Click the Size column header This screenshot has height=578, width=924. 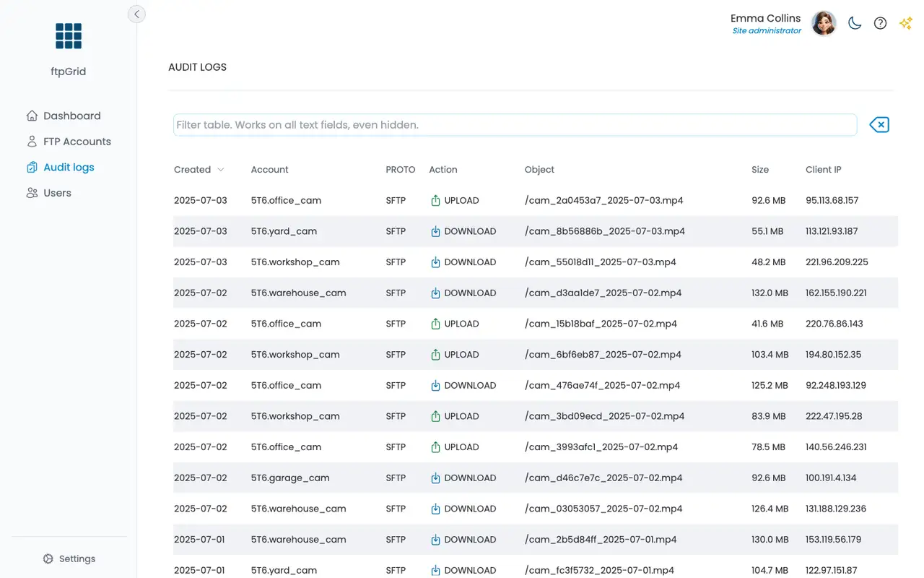click(x=760, y=170)
